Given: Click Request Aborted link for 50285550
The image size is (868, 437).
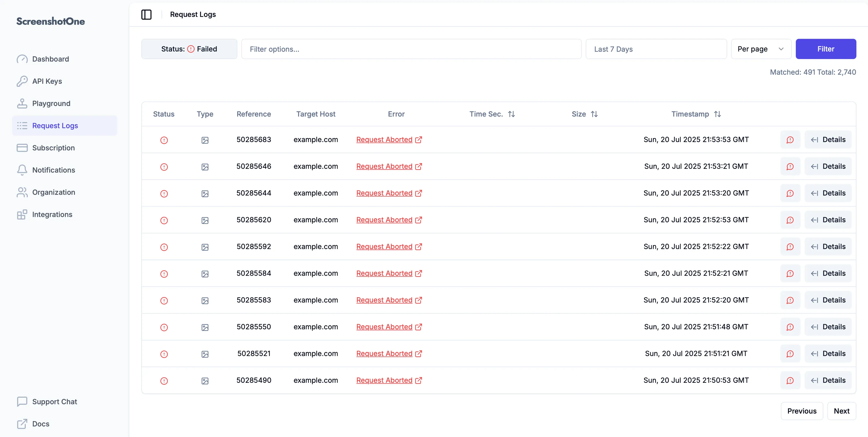Looking at the screenshot, I should point(384,327).
